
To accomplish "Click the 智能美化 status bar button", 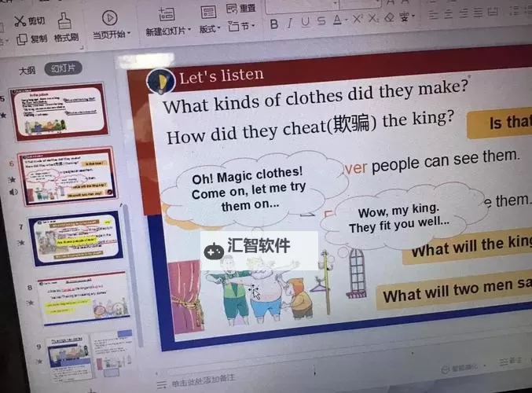I will point(460,368).
